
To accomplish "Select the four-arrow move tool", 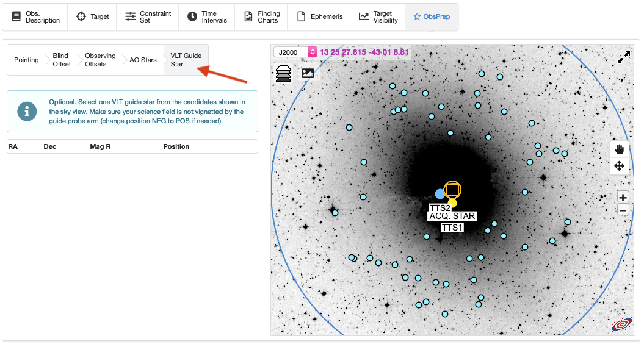I will coord(620,166).
